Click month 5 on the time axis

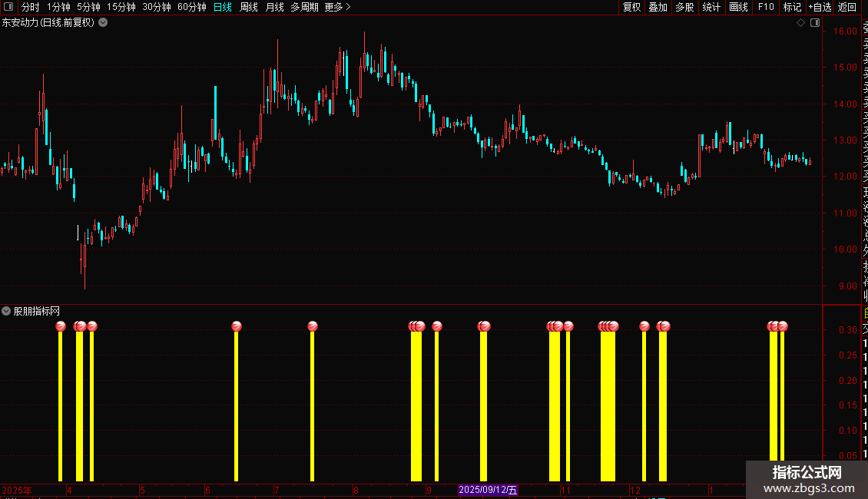point(142,490)
